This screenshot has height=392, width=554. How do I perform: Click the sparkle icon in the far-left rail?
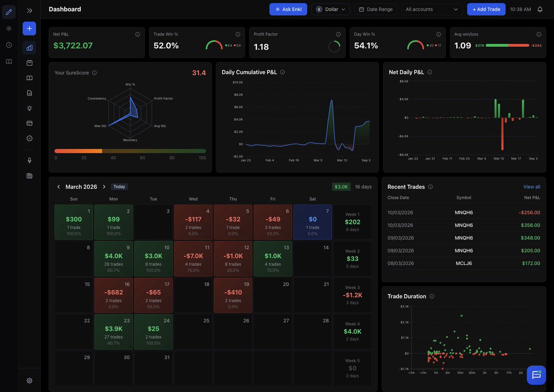[x=9, y=29]
